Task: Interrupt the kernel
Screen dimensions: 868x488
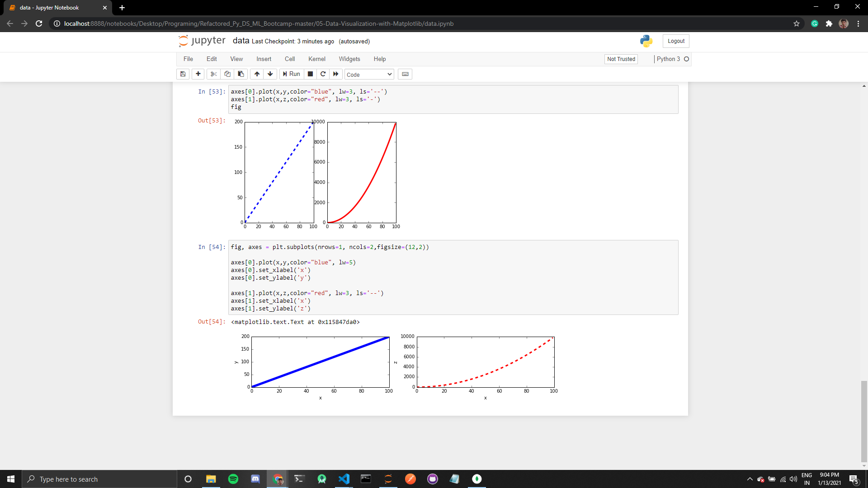Action: click(310, 74)
